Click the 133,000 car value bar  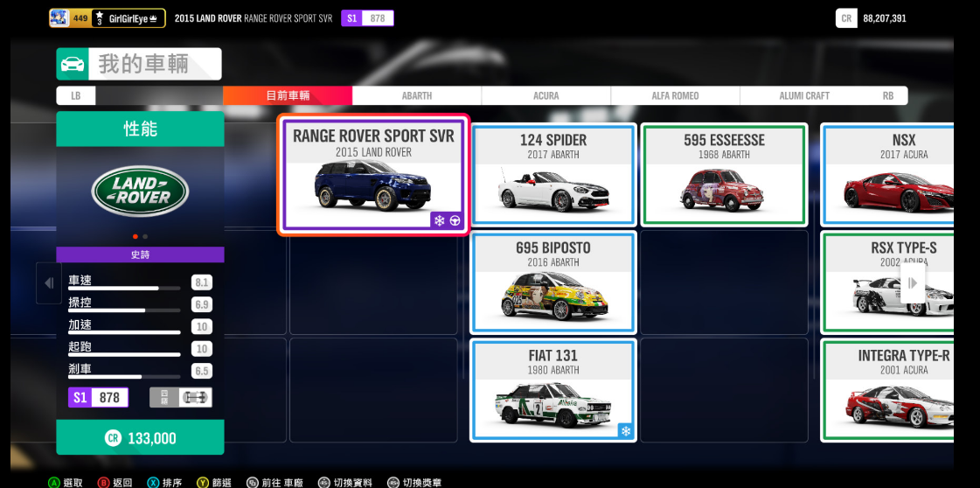[x=140, y=437]
